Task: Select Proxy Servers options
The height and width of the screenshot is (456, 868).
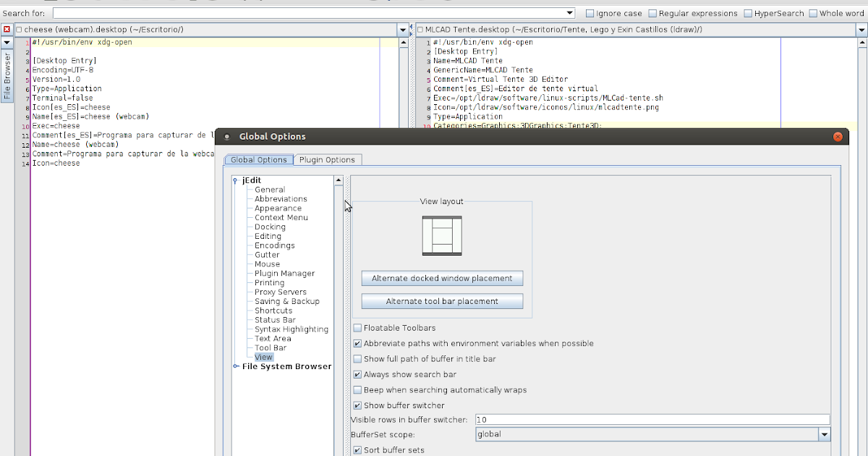Action: point(281,292)
